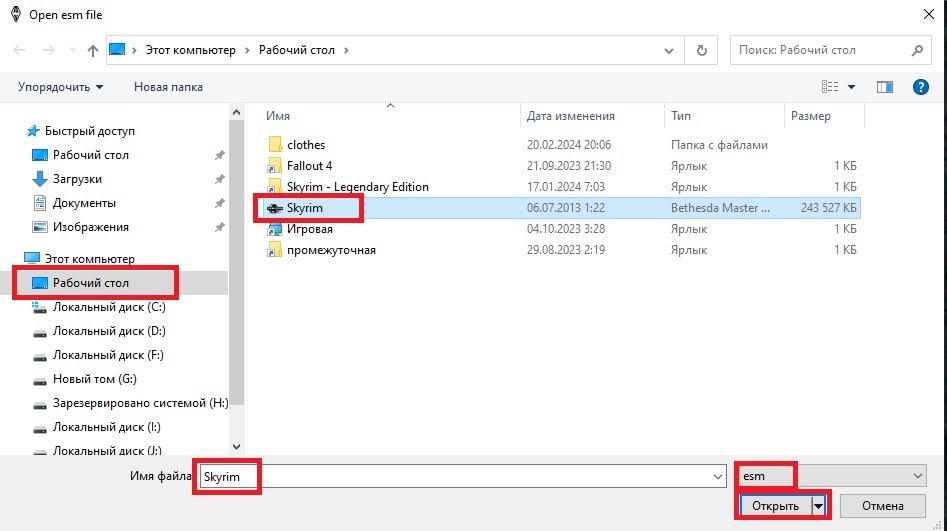Expand the Открыть split-button arrow
The image size is (947, 531).
coord(819,506)
